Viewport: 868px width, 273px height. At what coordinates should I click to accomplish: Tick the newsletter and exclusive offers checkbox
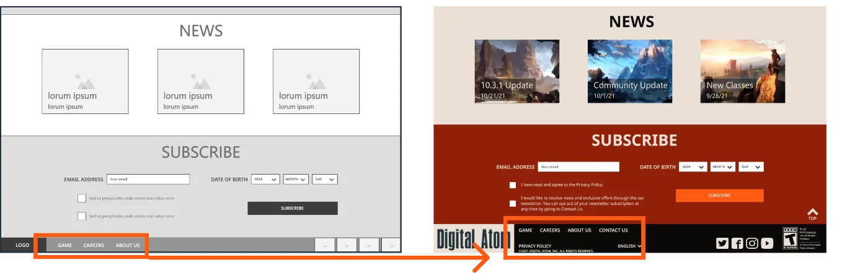point(513,203)
